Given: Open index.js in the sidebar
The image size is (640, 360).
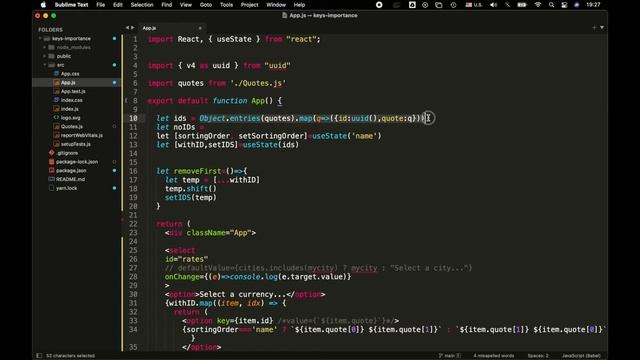Looking at the screenshot, I should click(x=69, y=109).
